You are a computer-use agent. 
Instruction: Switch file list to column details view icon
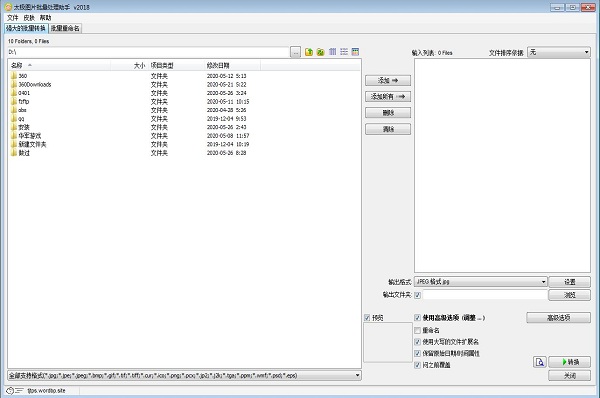coord(333,52)
